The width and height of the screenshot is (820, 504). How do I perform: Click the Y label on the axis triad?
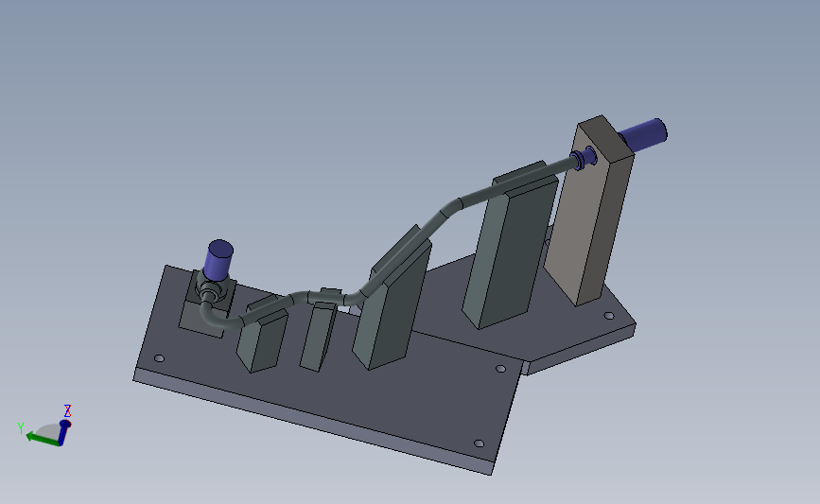click(x=21, y=428)
